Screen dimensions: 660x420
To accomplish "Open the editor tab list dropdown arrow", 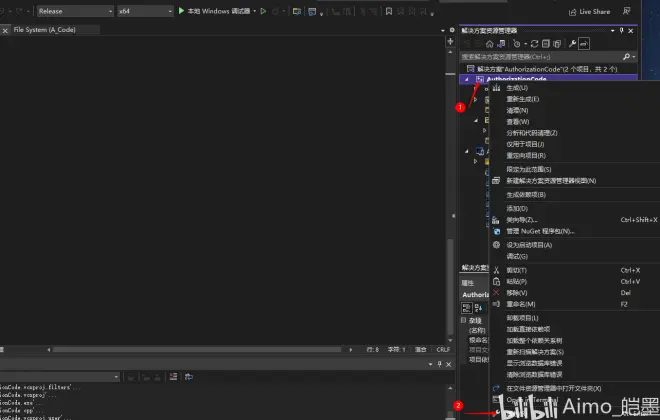I will pos(442,30).
